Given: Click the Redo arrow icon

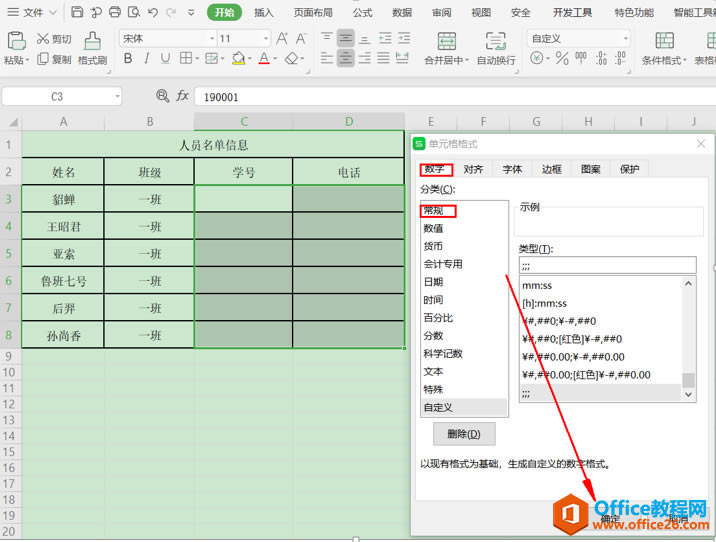Looking at the screenshot, I should [171, 12].
